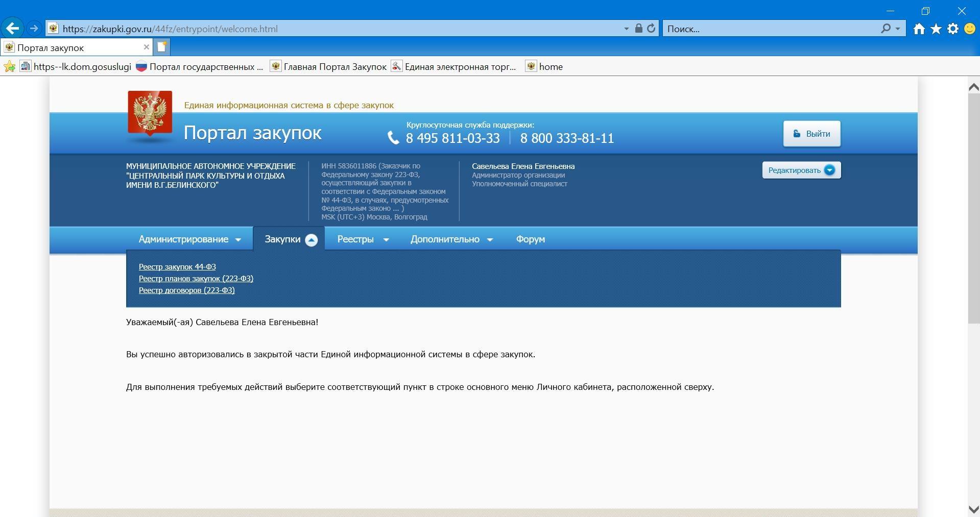Open the Дополнительно dropdown menu
Image resolution: width=980 pixels, height=517 pixels.
pyautogui.click(x=451, y=239)
